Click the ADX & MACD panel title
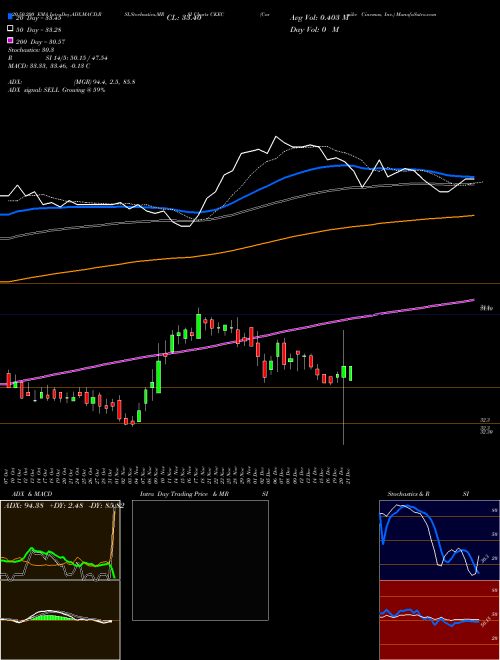The image size is (500, 660). tap(32, 494)
